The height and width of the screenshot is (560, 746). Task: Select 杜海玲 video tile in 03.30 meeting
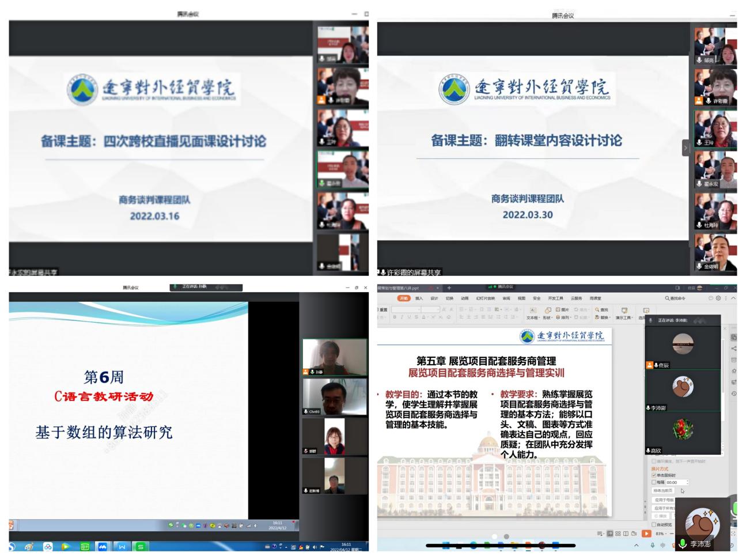[715, 211]
